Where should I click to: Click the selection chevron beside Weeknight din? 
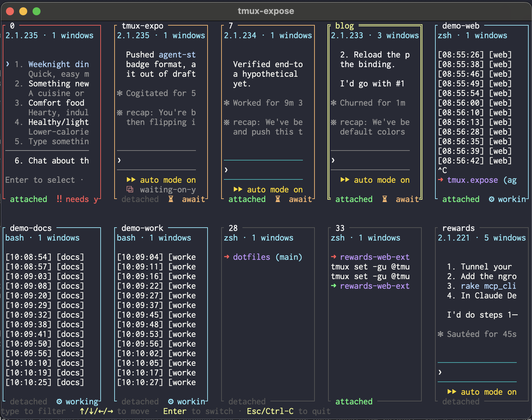[8, 64]
